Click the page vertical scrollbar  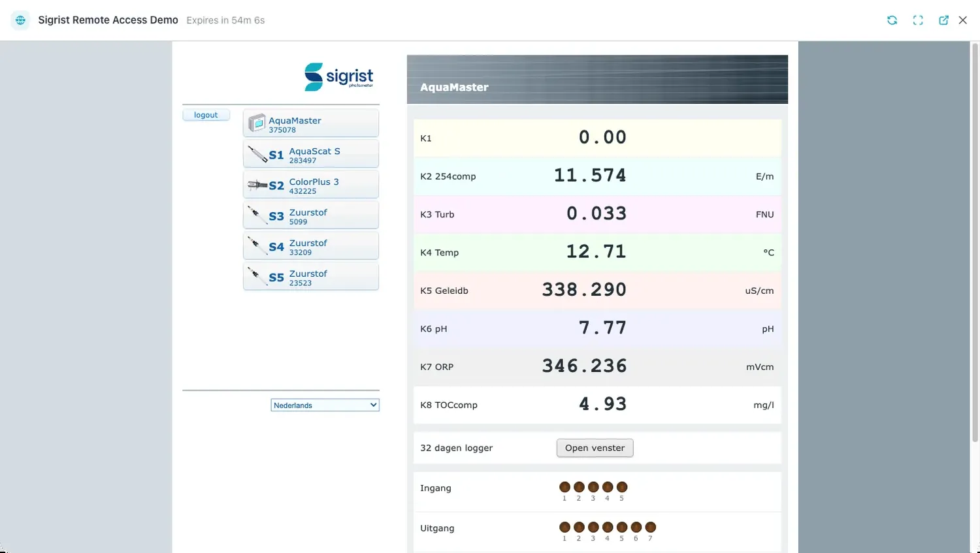click(975, 243)
